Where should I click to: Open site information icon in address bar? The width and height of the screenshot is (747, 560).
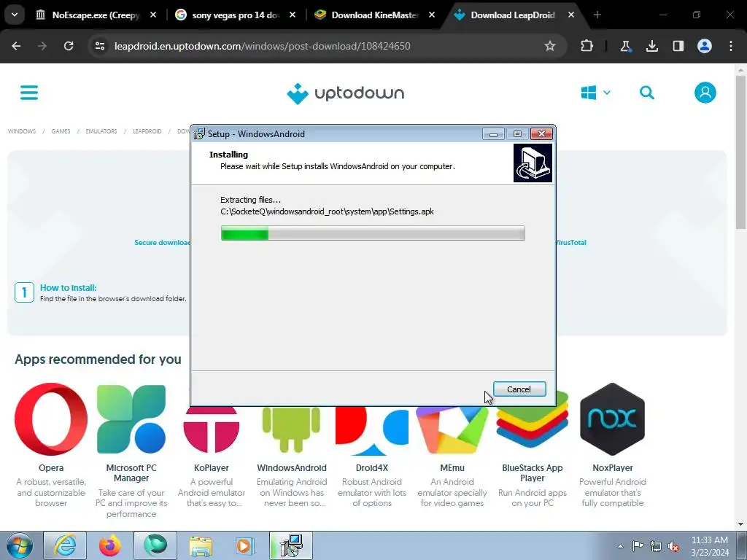click(x=100, y=46)
